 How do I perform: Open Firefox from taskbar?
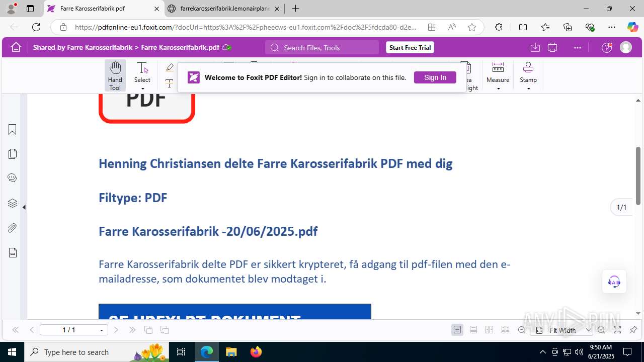click(256, 352)
